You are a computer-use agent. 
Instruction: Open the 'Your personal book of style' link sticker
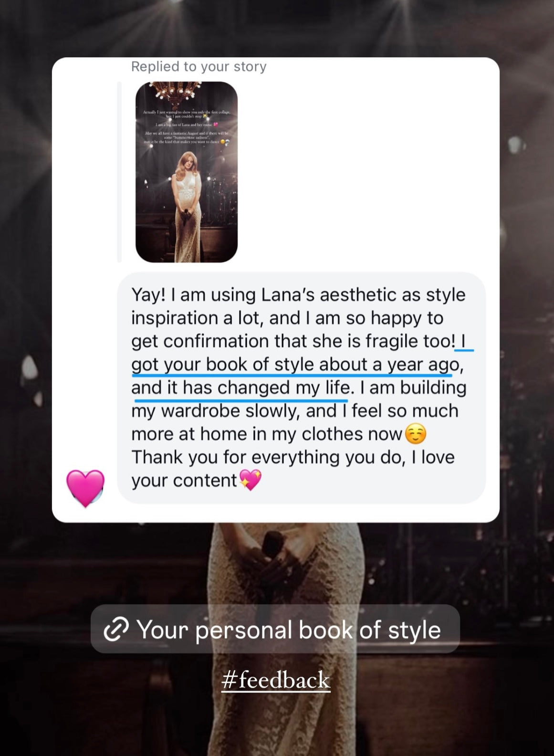click(275, 629)
